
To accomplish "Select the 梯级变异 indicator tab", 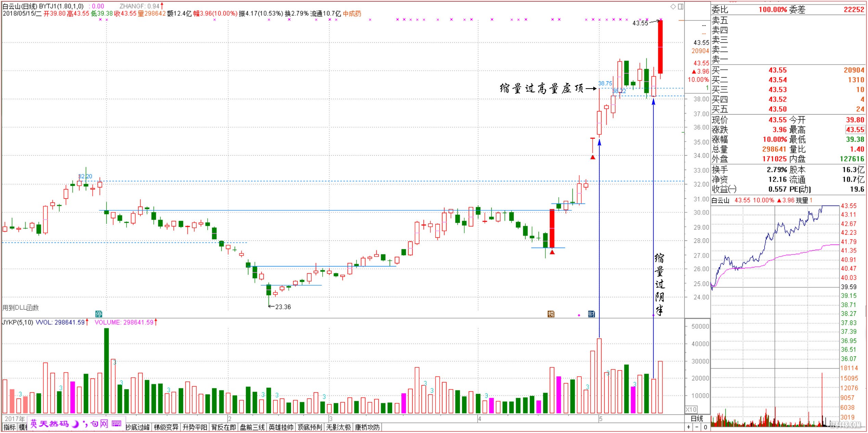I will click(x=166, y=427).
